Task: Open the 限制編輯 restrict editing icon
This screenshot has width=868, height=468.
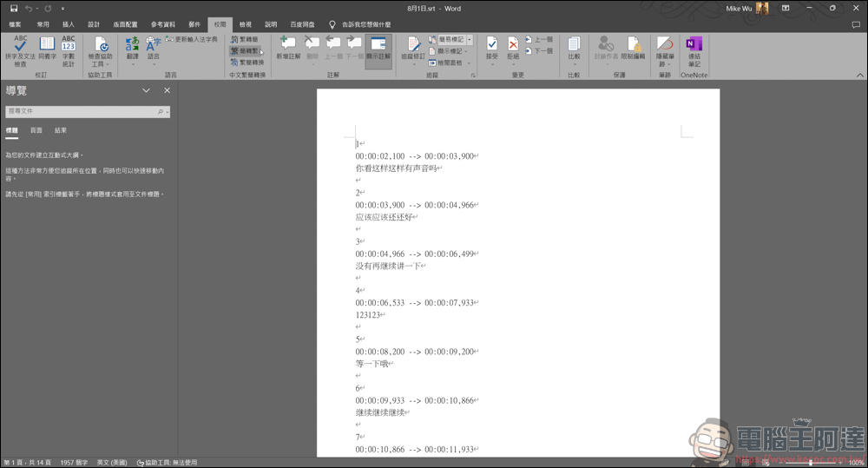Action: tap(633, 48)
